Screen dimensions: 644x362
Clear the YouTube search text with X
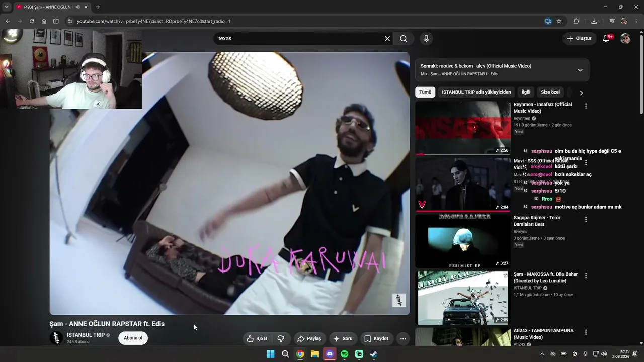click(387, 38)
